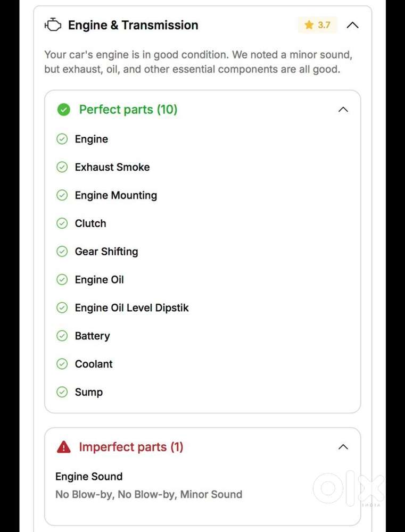
Task: Click the star rating 3.7 badge
Action: tap(317, 25)
